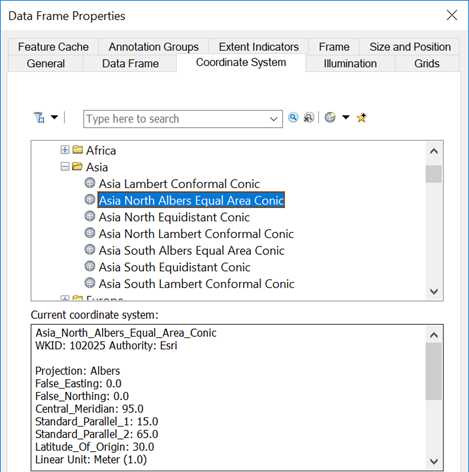Switch to the Grids tab
Image resolution: width=469 pixels, height=472 pixels.
tap(427, 63)
